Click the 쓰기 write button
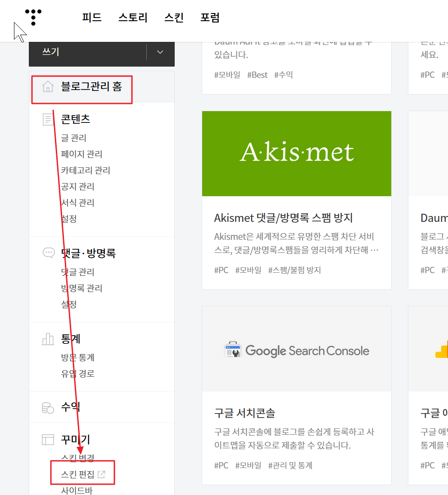 pos(87,52)
